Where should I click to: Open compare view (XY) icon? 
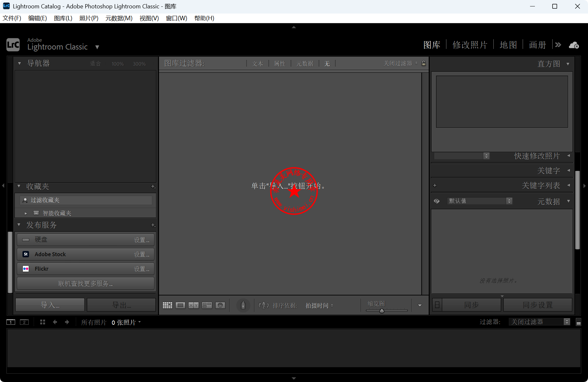pyautogui.click(x=193, y=305)
